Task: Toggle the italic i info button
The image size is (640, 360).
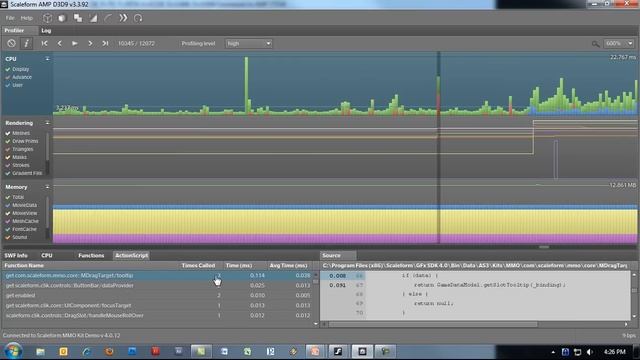Action: click(26, 43)
